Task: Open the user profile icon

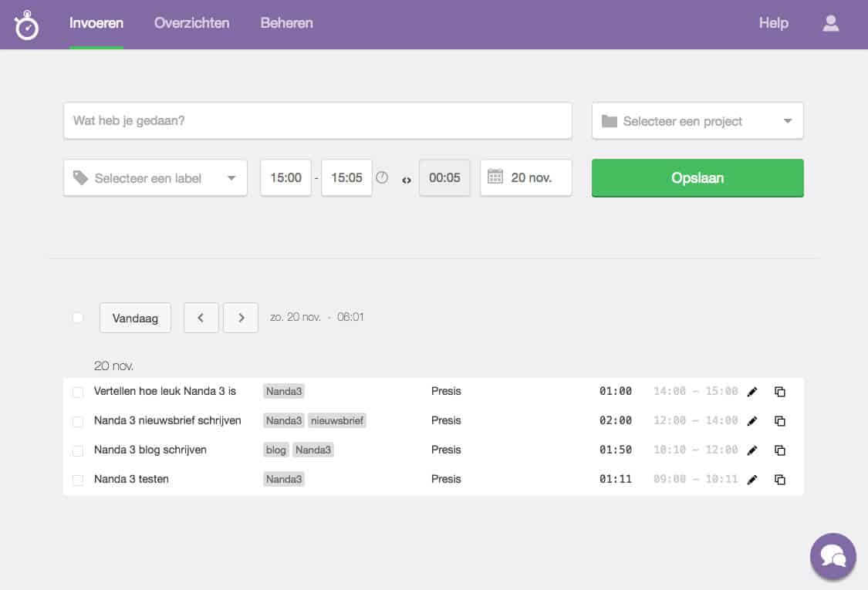Action: [830, 23]
